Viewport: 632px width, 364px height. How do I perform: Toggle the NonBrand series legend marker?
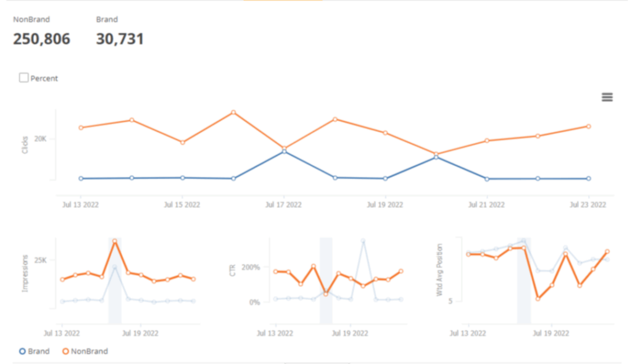point(65,351)
